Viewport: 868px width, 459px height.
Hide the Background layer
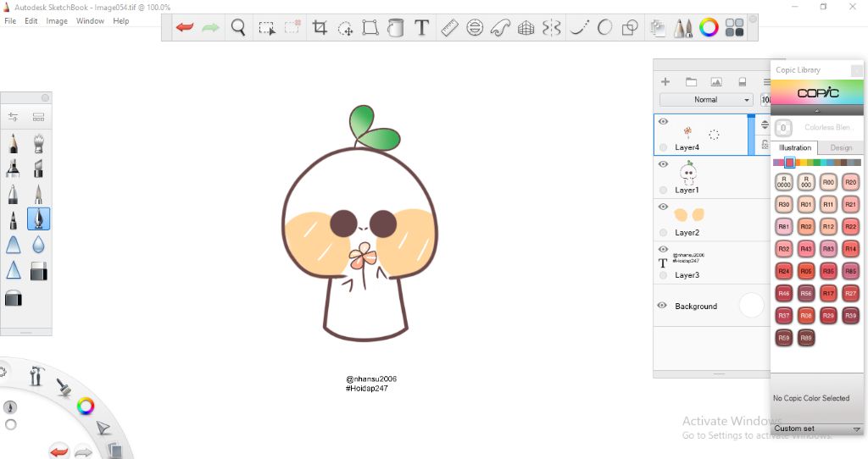[663, 306]
